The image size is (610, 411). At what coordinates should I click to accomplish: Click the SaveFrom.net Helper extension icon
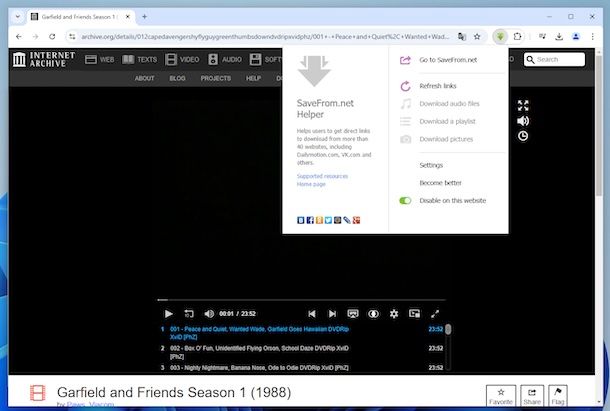500,37
